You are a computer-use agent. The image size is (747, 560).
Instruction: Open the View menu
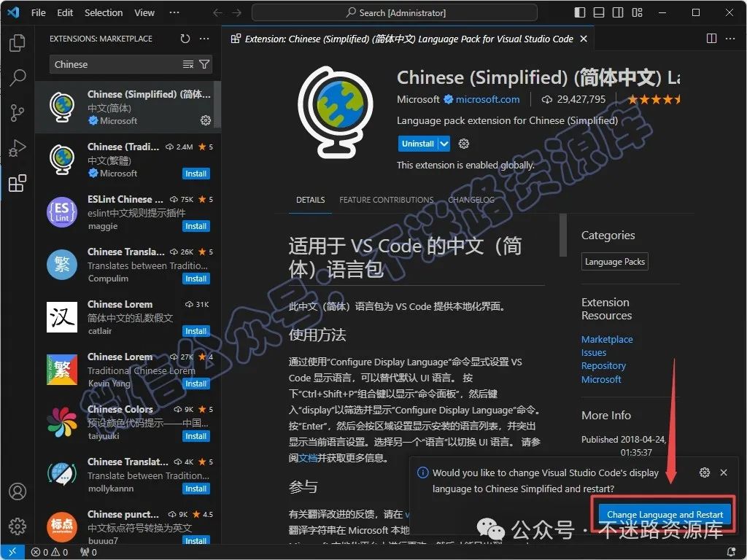point(144,13)
